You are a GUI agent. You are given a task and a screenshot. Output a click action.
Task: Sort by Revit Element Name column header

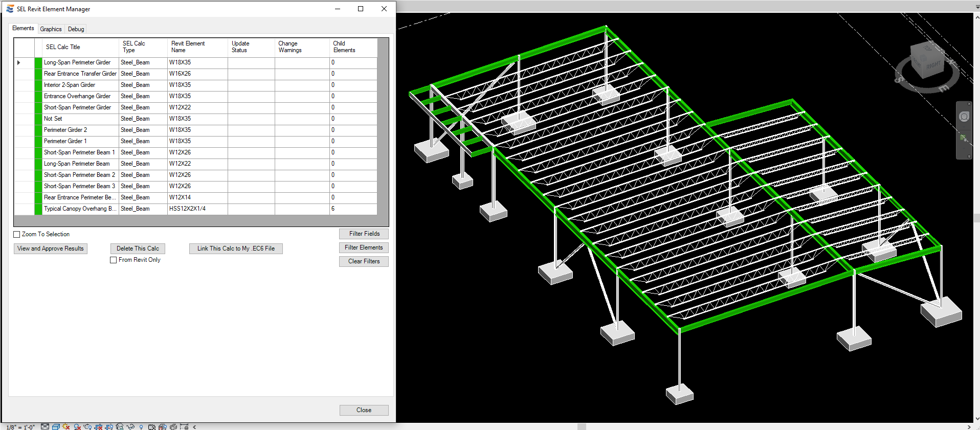coord(197,47)
